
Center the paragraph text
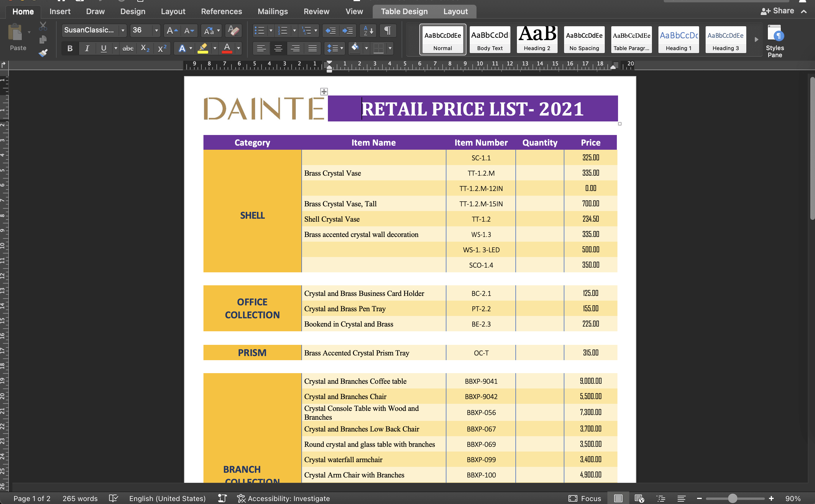click(278, 49)
